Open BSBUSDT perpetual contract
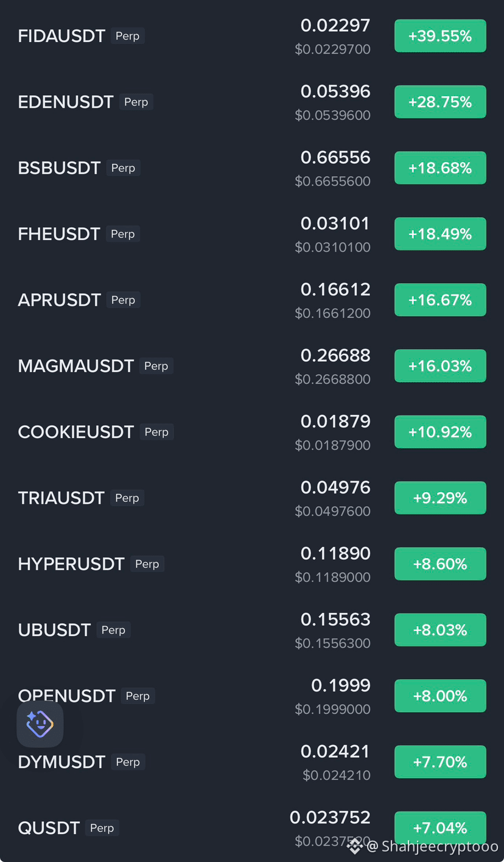Screen dimensions: 504x862 click(252, 168)
